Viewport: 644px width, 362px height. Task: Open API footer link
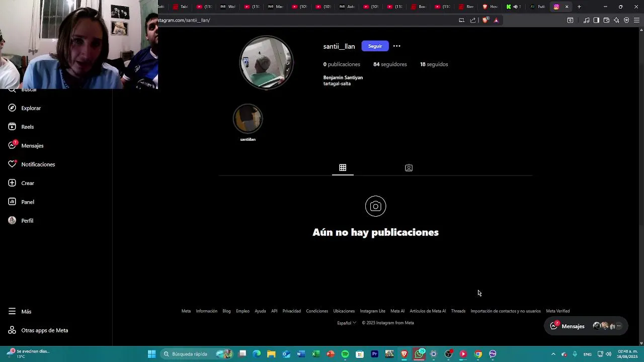click(x=274, y=311)
